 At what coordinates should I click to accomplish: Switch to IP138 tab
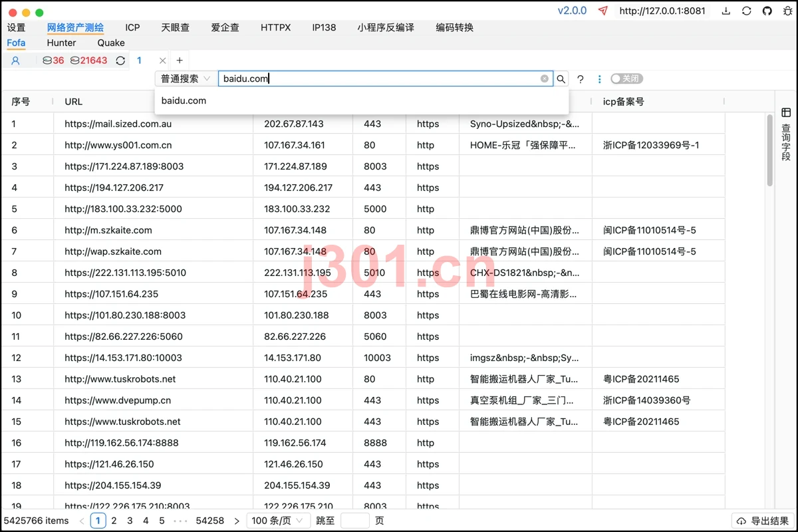(324, 27)
